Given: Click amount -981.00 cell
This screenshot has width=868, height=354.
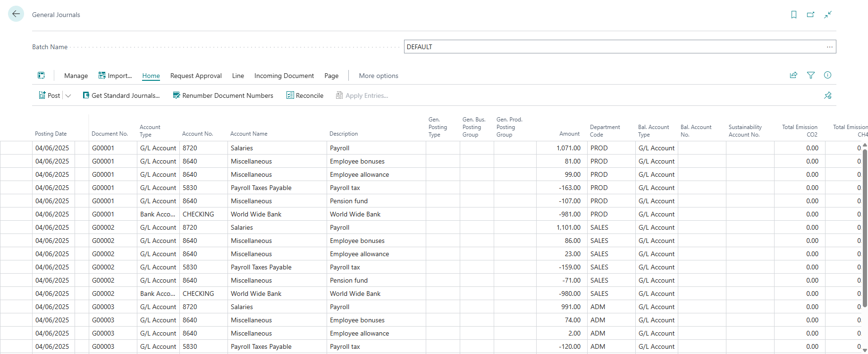Looking at the screenshot, I should [562, 214].
